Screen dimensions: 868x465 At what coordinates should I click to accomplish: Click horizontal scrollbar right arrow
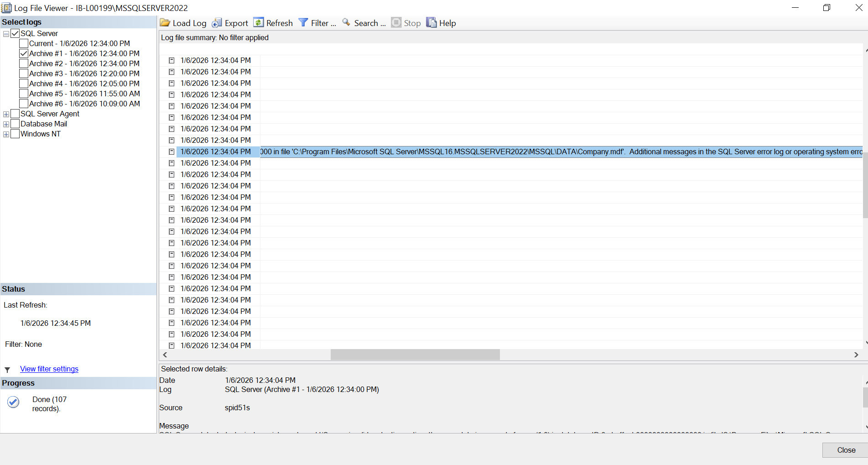click(856, 355)
